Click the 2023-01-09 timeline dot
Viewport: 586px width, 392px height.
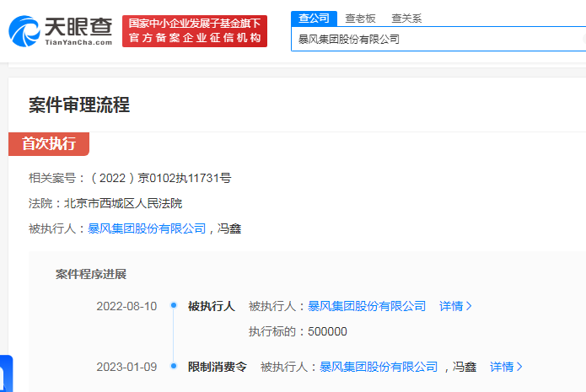click(x=173, y=367)
